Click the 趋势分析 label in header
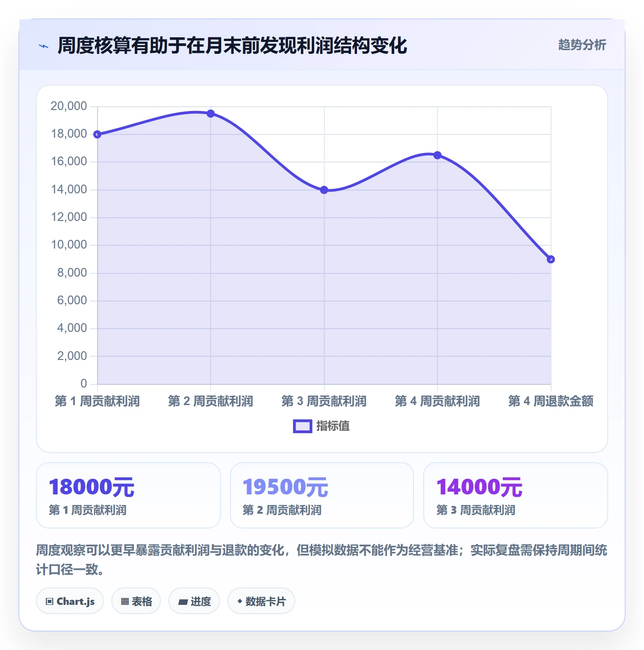 pos(582,45)
